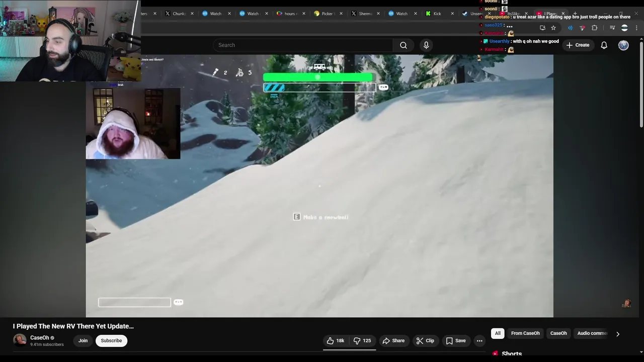
Task: Open the CaseOh channel avatar
Action: (x=20, y=340)
